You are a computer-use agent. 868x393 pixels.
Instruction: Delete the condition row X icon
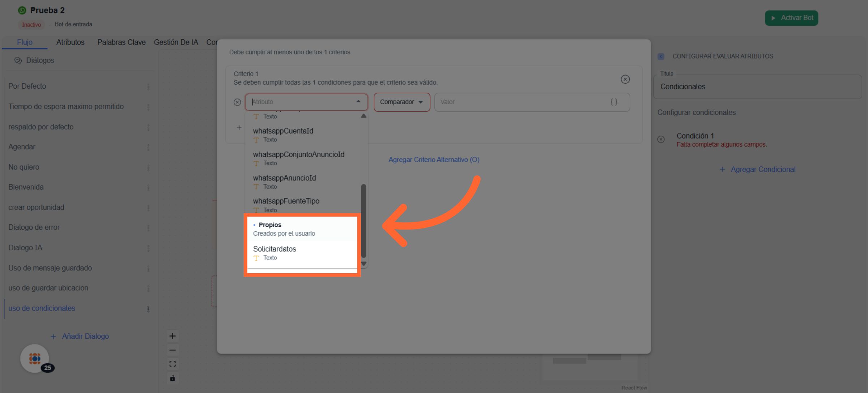(x=237, y=102)
